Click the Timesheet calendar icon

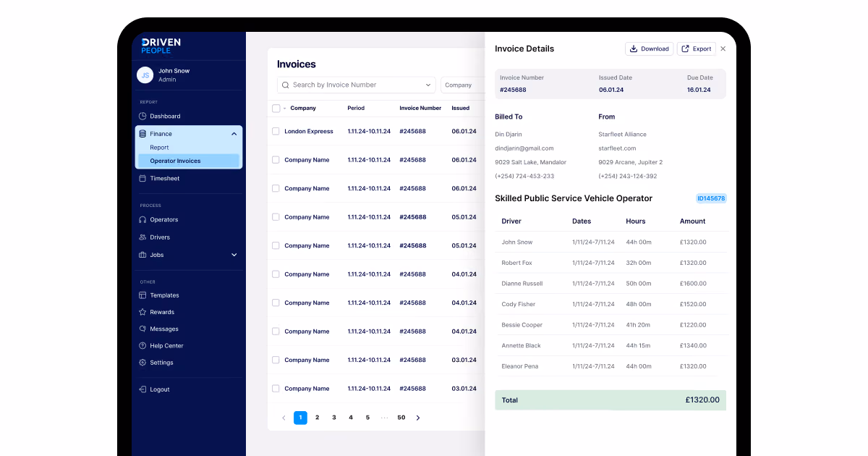pyautogui.click(x=142, y=178)
